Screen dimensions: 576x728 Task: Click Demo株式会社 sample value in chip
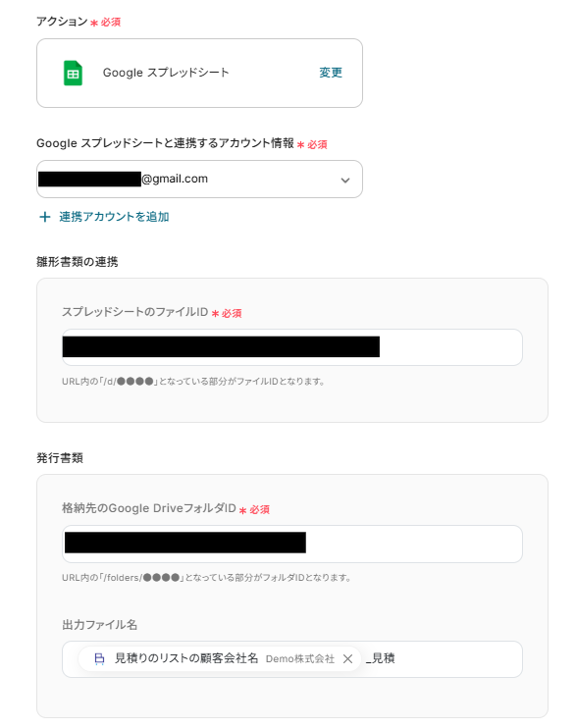(300, 658)
